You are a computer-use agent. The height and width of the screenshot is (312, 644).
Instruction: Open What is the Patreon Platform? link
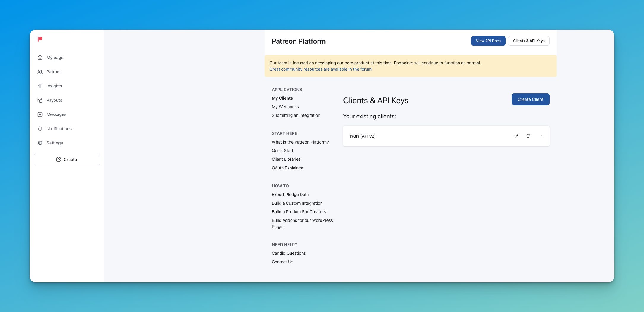pyautogui.click(x=300, y=142)
